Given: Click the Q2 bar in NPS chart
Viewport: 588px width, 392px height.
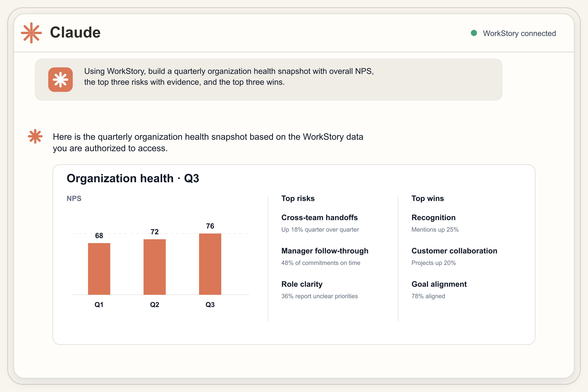Looking at the screenshot, I should tap(154, 267).
